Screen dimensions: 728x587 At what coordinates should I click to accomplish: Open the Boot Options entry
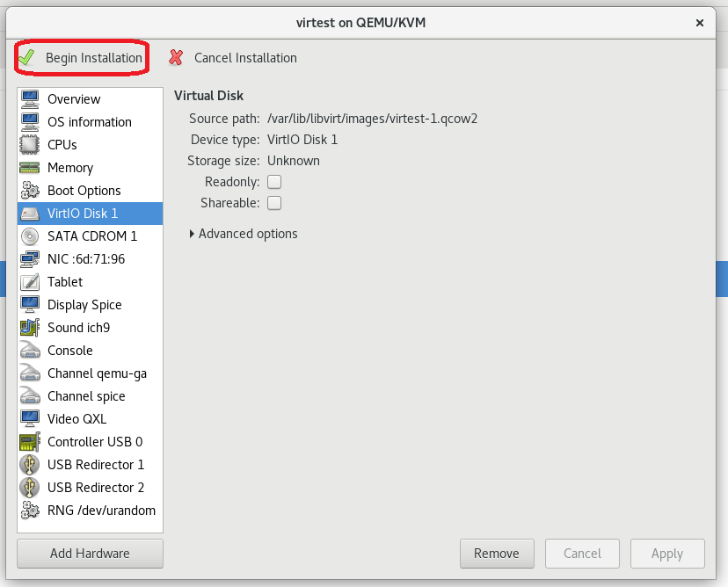pyautogui.click(x=90, y=191)
